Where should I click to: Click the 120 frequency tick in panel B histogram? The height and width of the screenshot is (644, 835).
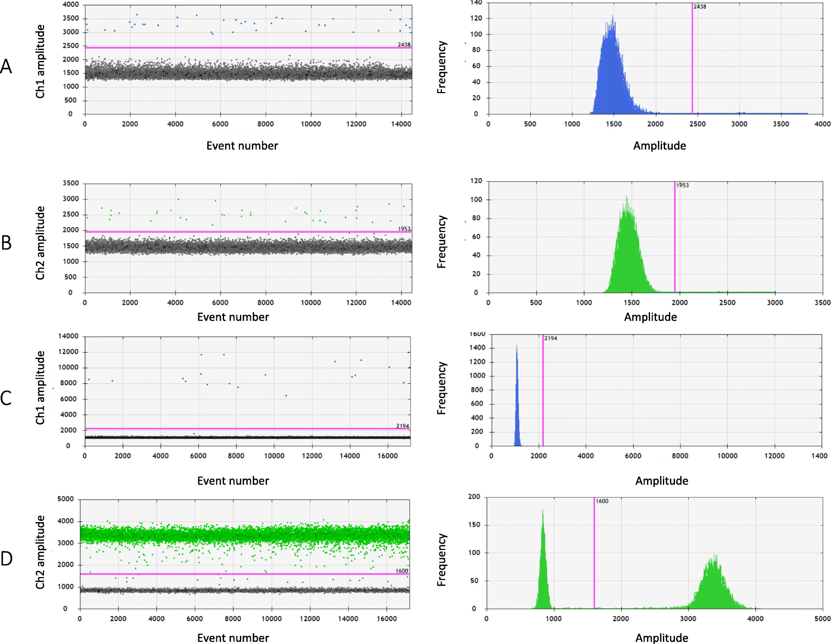(x=476, y=181)
